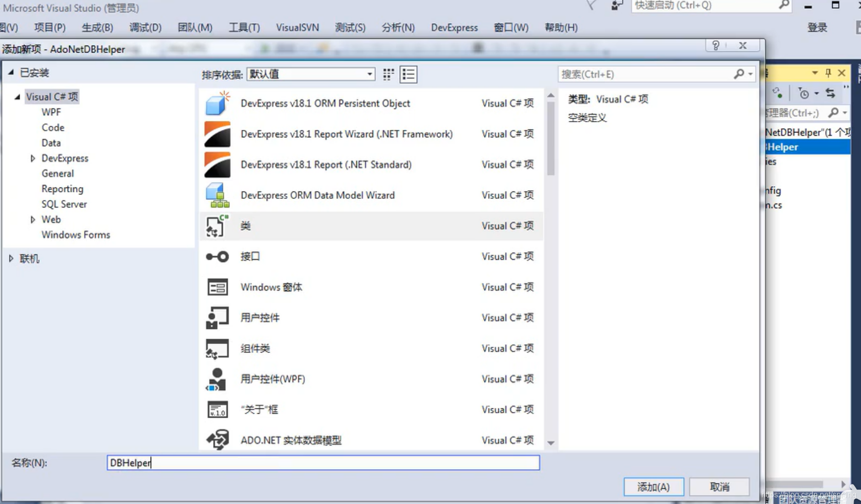Select the Windows 窗体 form template icon
The height and width of the screenshot is (504, 861).
pos(217,287)
